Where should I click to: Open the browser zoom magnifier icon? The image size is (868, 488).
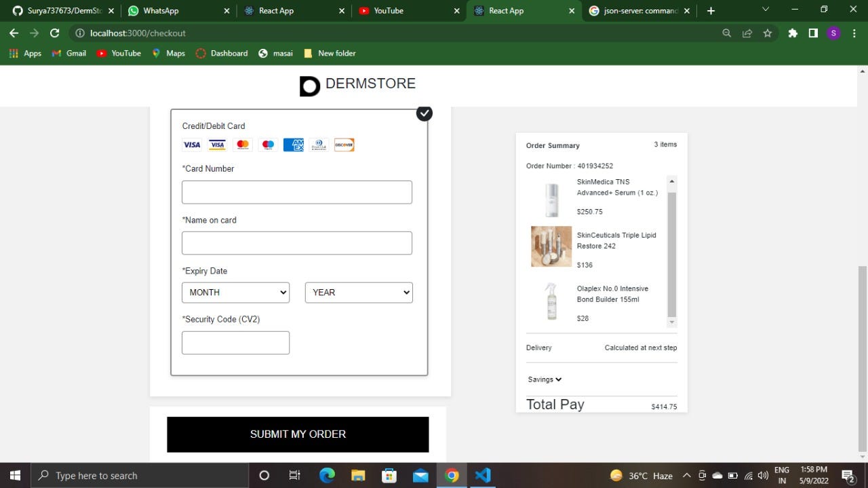727,33
